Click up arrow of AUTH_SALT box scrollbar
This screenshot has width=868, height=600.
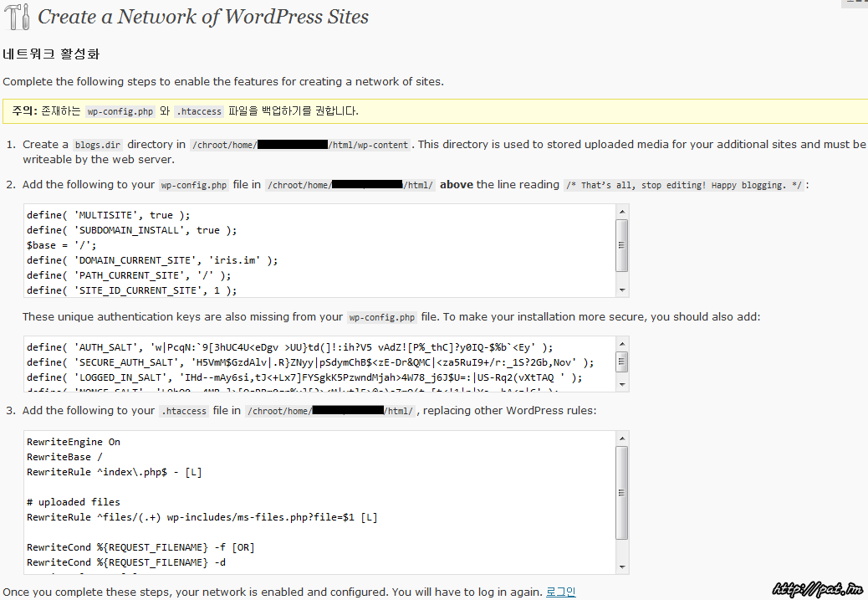pyautogui.click(x=622, y=343)
